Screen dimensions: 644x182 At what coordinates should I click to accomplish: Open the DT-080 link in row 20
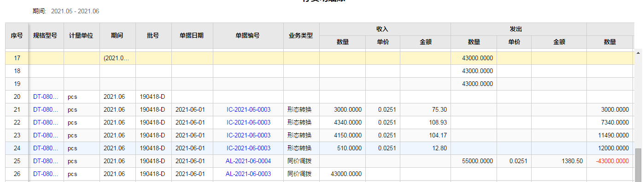pos(46,97)
